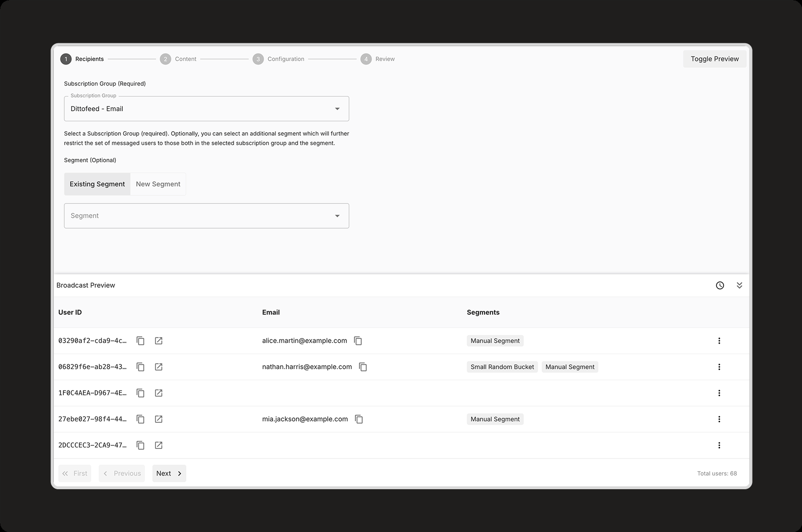The image size is (802, 532).
Task: Click Small Random Bucket segment chip
Action: click(x=502, y=367)
